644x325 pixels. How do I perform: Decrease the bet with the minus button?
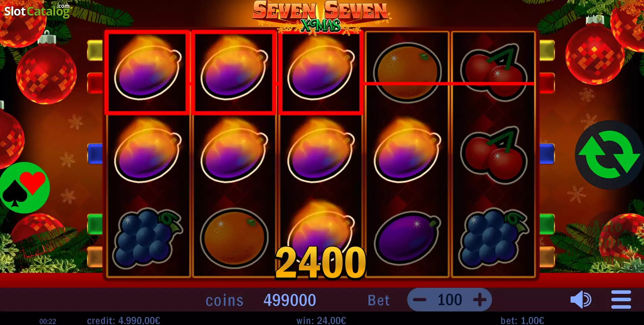tap(419, 300)
